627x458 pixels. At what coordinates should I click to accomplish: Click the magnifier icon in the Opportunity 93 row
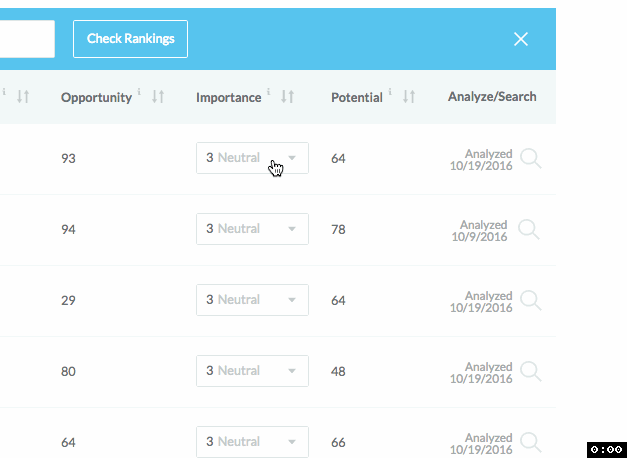[531, 158]
